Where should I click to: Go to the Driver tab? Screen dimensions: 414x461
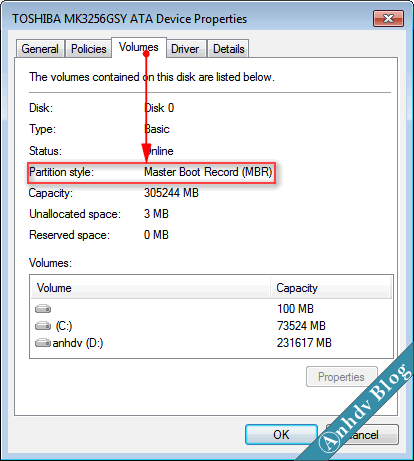(x=185, y=49)
